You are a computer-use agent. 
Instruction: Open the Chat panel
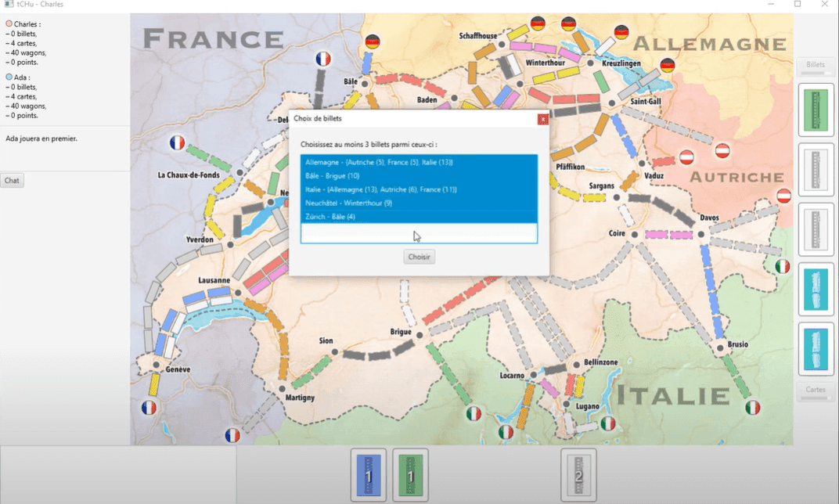pos(12,180)
